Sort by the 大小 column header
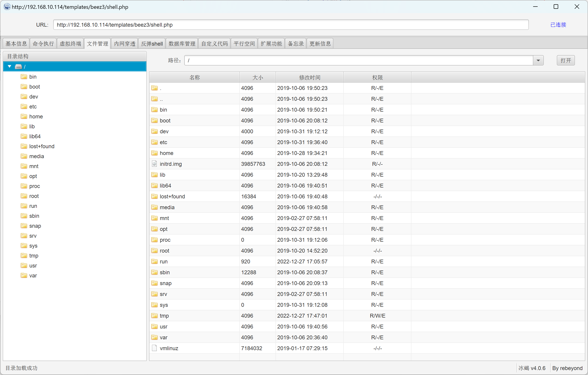588x375 pixels. [257, 77]
